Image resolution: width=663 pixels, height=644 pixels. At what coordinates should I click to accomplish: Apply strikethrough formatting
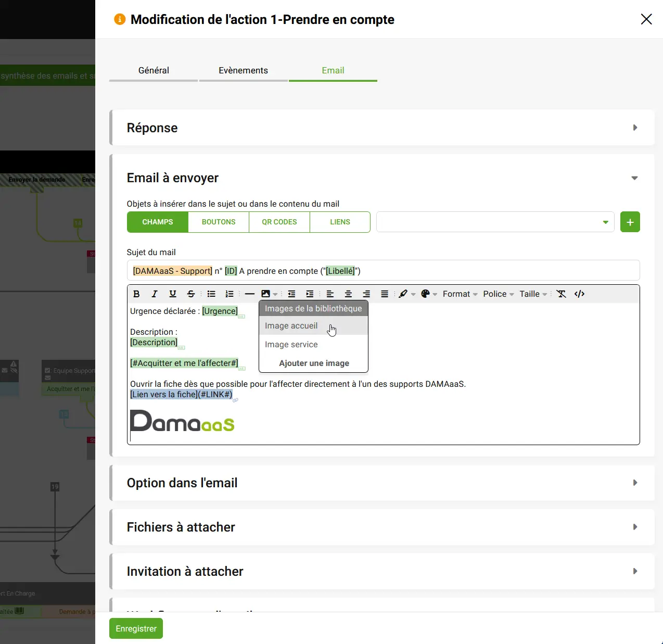tap(191, 294)
